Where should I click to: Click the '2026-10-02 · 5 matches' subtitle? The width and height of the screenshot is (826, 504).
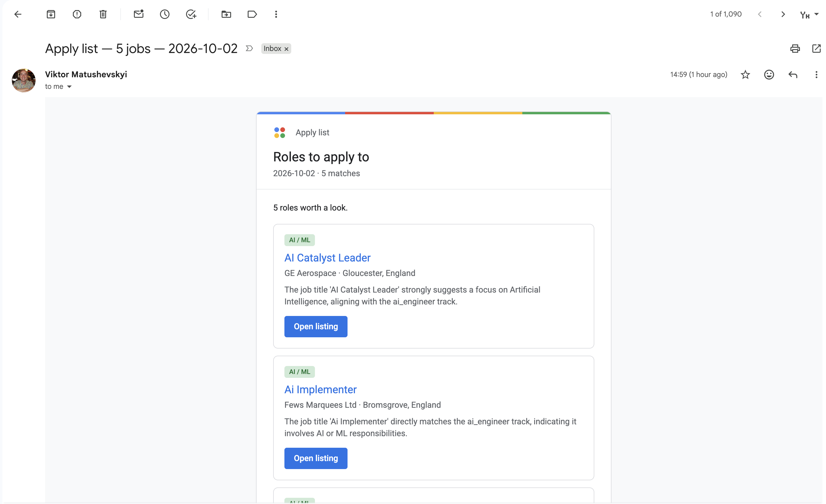coord(316,173)
